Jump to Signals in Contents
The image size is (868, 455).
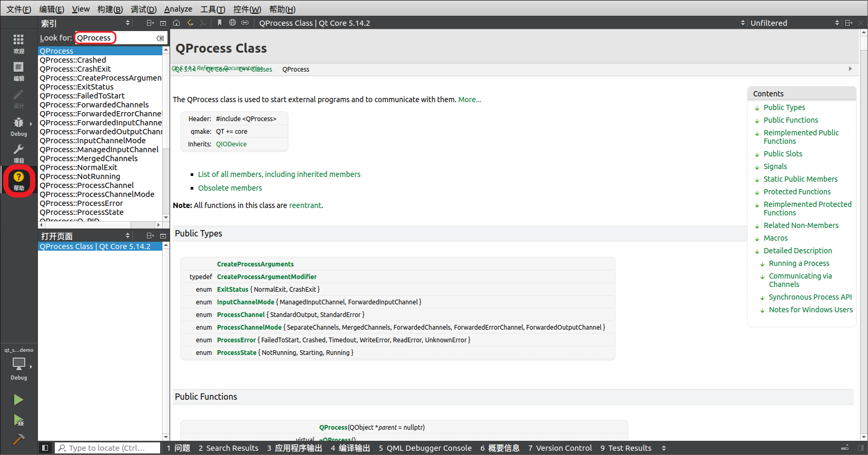[775, 166]
